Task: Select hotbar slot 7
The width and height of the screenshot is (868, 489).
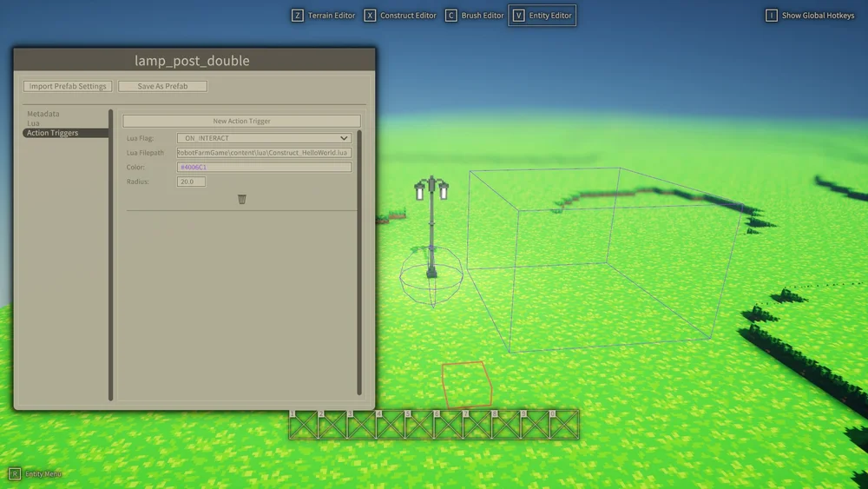Action: click(477, 425)
